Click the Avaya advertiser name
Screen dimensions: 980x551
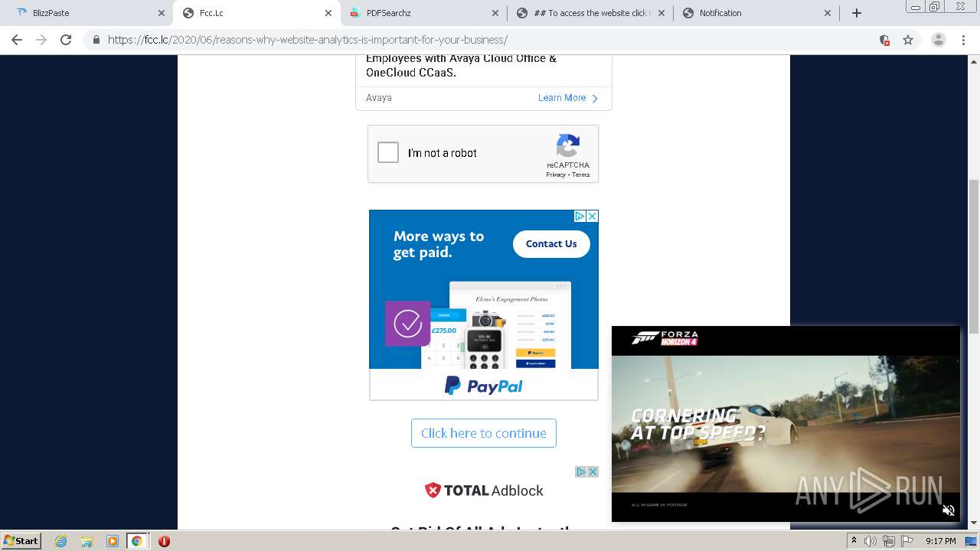tap(379, 98)
